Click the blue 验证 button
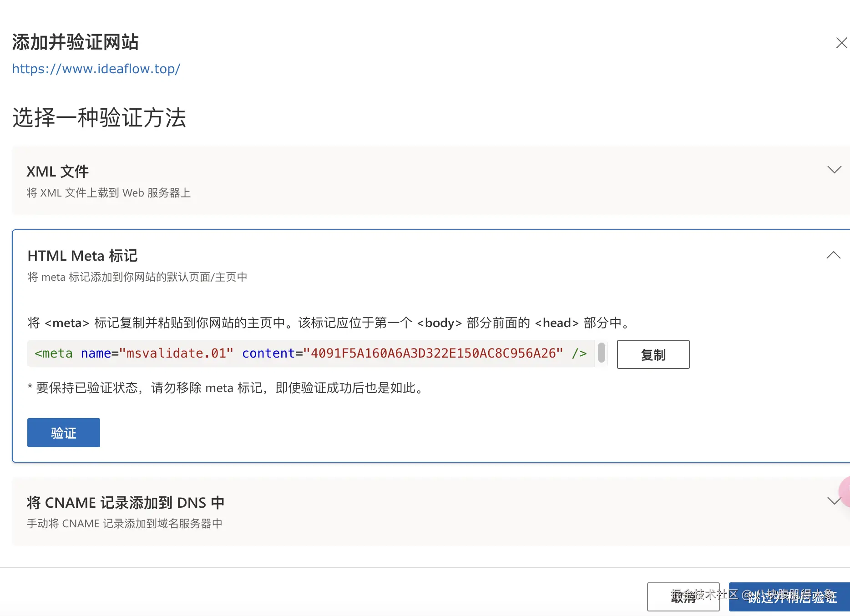 point(64,433)
